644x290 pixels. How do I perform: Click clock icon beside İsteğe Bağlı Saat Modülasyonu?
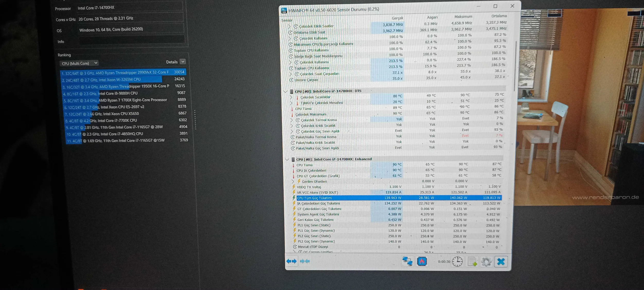click(x=291, y=56)
